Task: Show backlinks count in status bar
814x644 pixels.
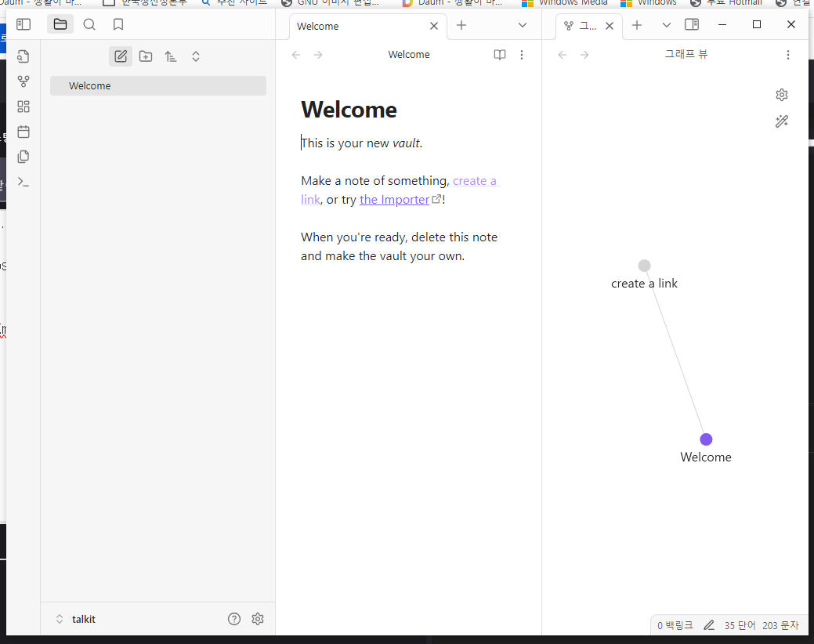Action: click(675, 625)
